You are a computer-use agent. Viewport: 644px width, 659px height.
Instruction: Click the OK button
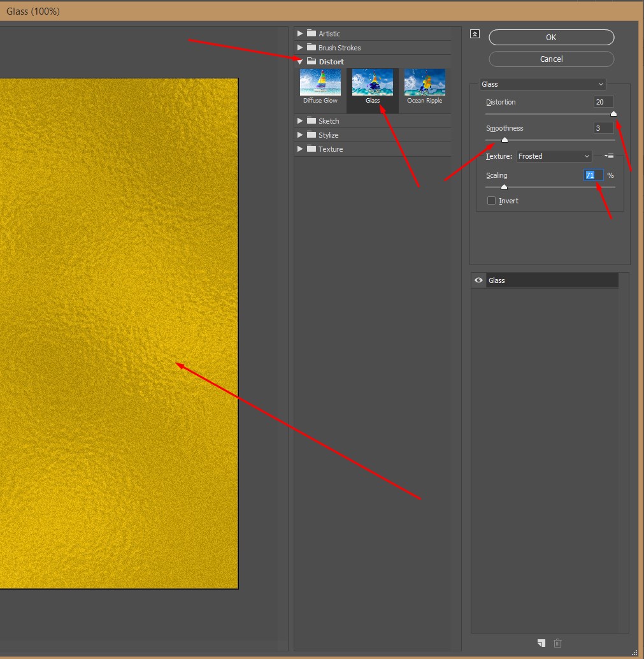(551, 38)
